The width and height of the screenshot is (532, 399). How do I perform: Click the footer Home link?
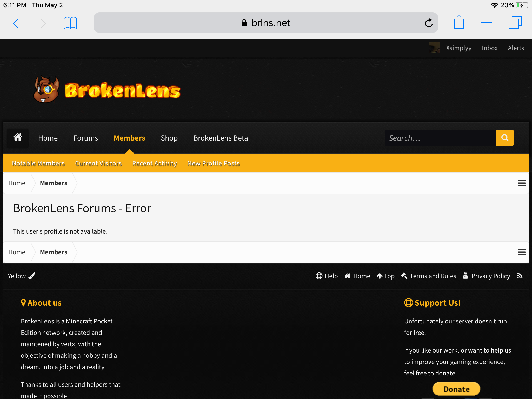(x=357, y=276)
